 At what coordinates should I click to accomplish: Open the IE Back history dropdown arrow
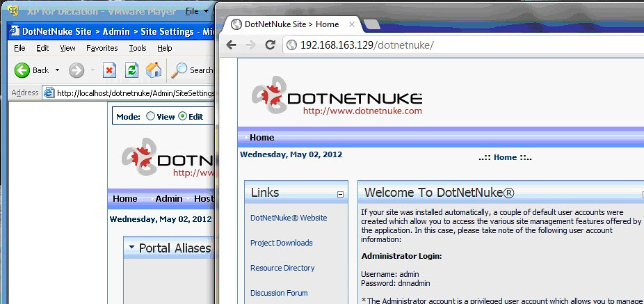pos(57,70)
